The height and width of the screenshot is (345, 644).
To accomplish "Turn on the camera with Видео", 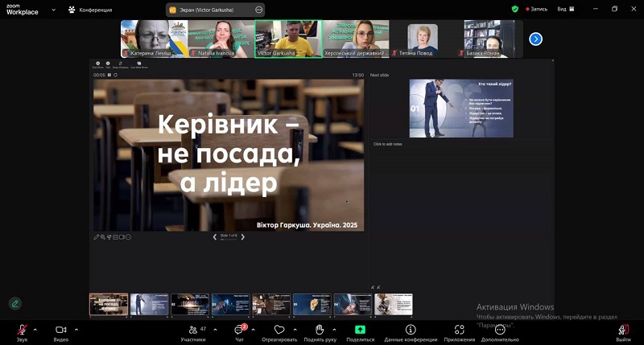I will 61,330.
